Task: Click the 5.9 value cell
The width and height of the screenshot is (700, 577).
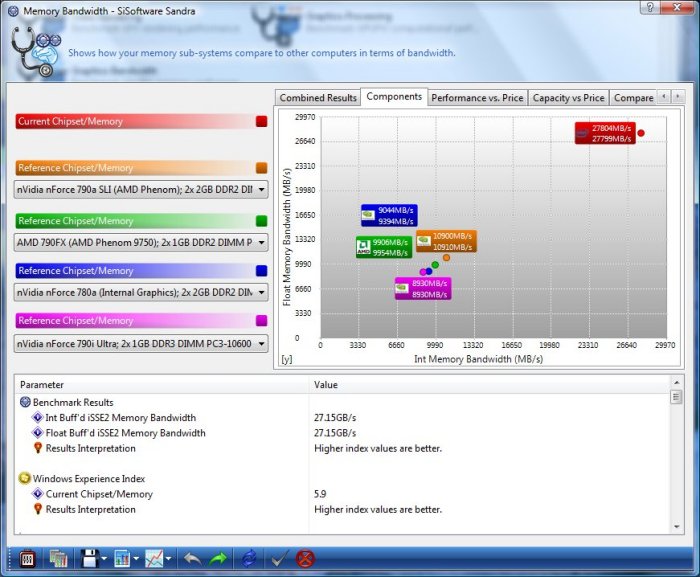Action: 320,494
